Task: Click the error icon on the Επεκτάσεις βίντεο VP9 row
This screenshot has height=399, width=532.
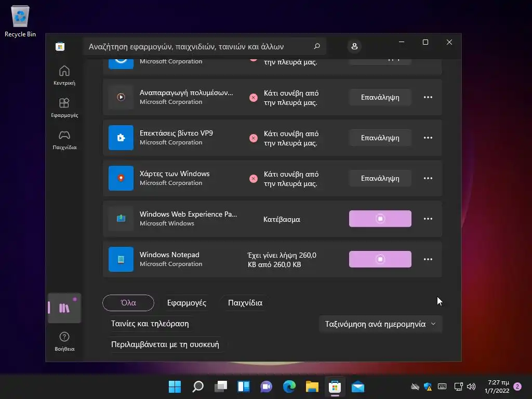Action: 254,138
